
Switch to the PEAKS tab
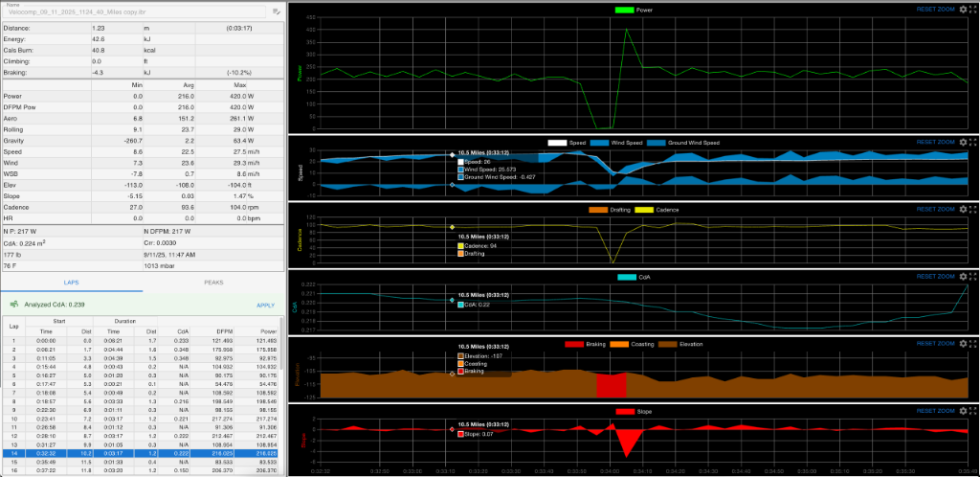pyautogui.click(x=213, y=283)
